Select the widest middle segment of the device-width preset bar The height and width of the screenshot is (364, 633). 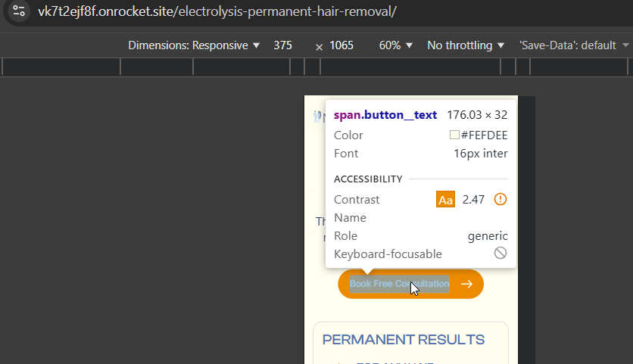[x=410, y=67]
